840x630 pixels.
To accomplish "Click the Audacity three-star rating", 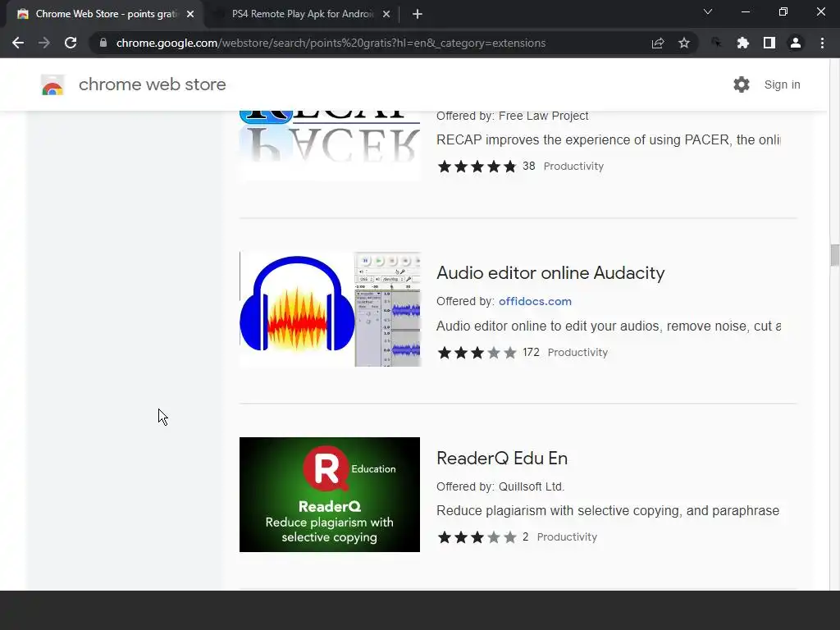I will [x=477, y=353].
